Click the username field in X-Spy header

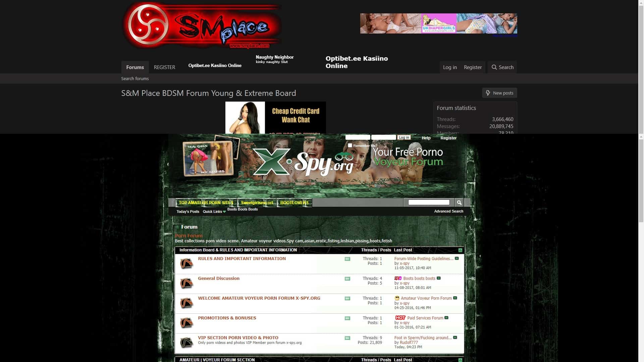tap(358, 137)
